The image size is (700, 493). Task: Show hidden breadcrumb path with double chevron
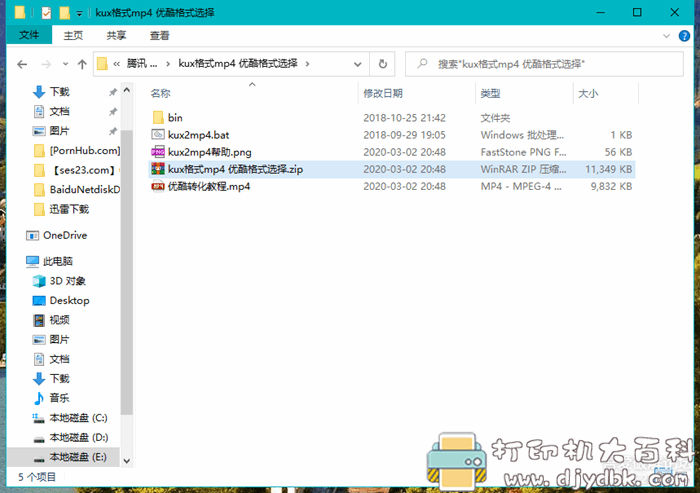[x=117, y=64]
